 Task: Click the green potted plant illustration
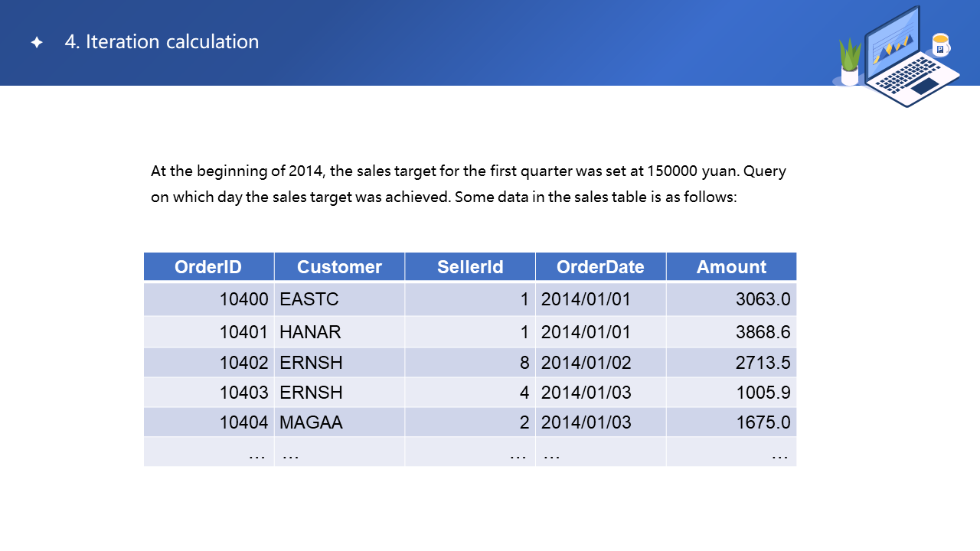click(x=850, y=63)
